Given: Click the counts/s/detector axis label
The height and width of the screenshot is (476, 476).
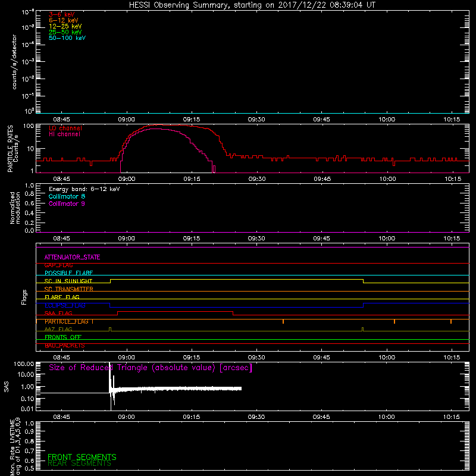Looking at the screenshot, I should (x=14, y=62).
